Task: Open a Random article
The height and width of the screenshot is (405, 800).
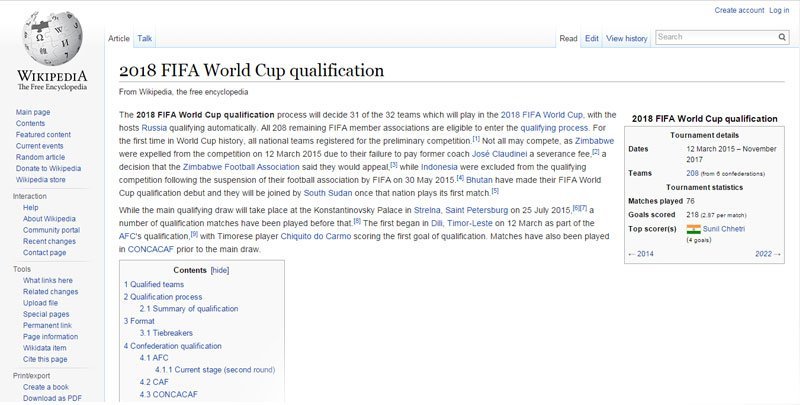Action: click(x=40, y=157)
